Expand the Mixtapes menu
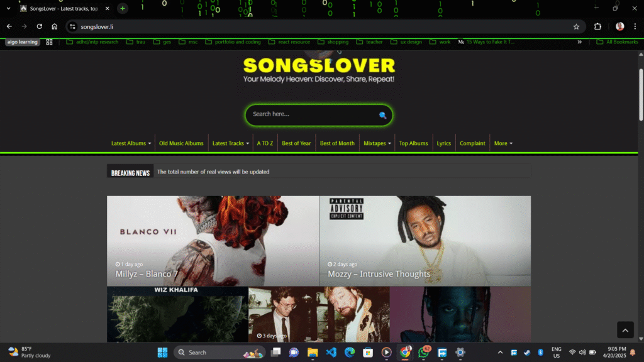The image size is (644, 362). [x=377, y=143]
